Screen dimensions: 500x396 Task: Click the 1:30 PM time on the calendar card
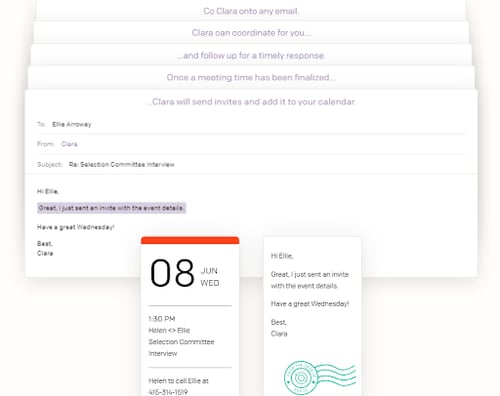tap(162, 319)
